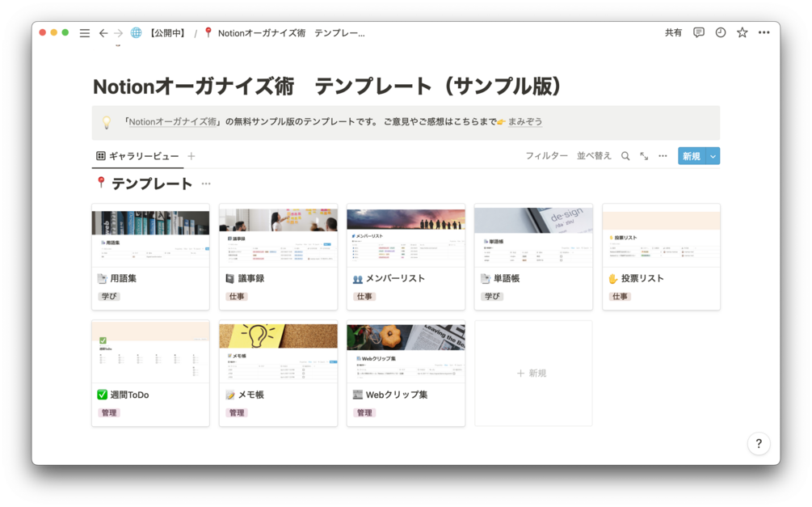This screenshot has height=507, width=812.
Task: Open the sidebar hamburger menu
Action: 84,33
